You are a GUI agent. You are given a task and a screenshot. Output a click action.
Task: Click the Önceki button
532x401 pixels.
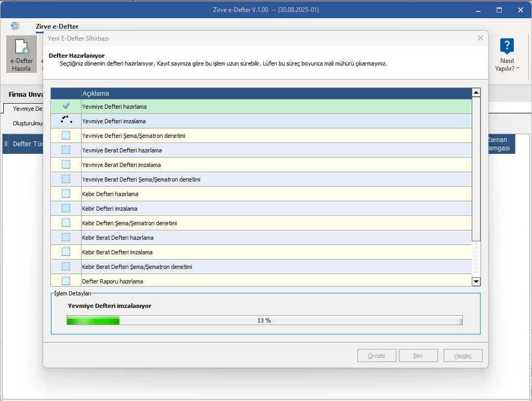pyautogui.click(x=377, y=356)
